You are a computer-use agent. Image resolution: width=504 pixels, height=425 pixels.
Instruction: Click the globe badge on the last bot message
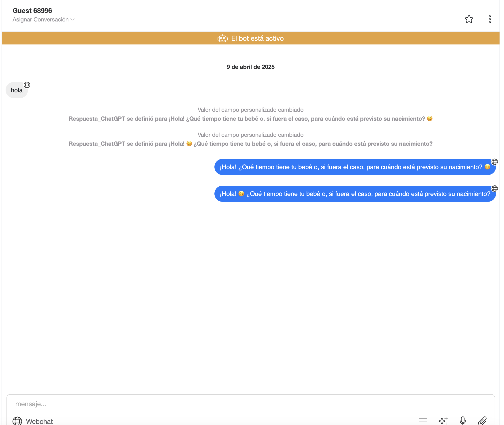point(495,189)
